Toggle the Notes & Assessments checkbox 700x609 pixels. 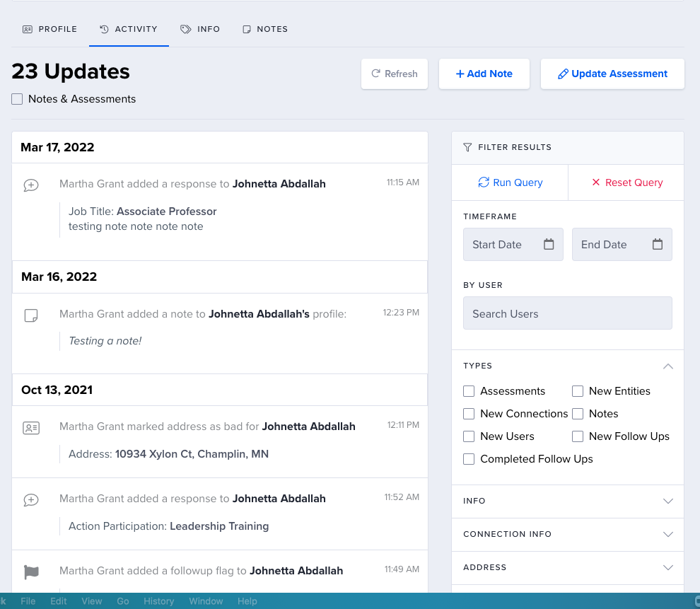pos(17,99)
